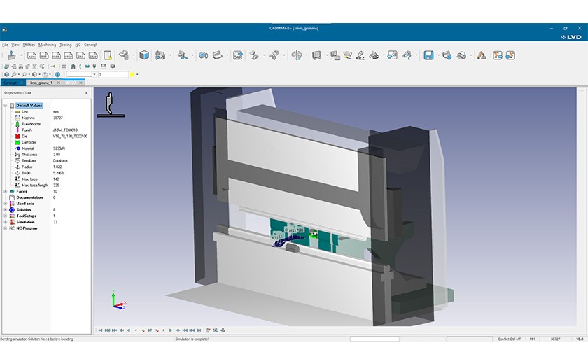Click the yellow color swatch
Viewport: 588px width, 364px height.
[x=132, y=75]
